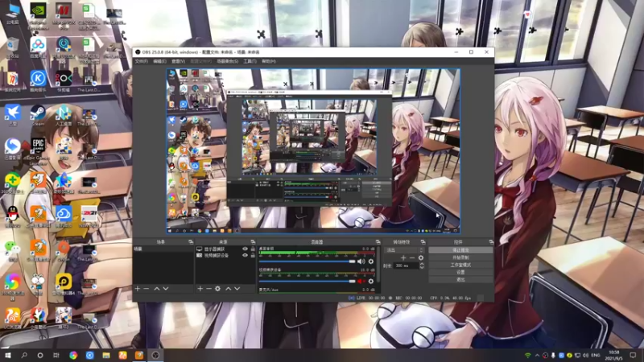Open Task View on taskbar
Screen dimensions: 644x362
(x=56, y=356)
